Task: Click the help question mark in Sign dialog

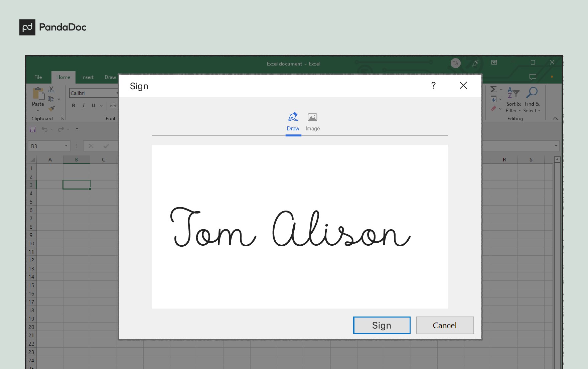Action: pyautogui.click(x=433, y=86)
